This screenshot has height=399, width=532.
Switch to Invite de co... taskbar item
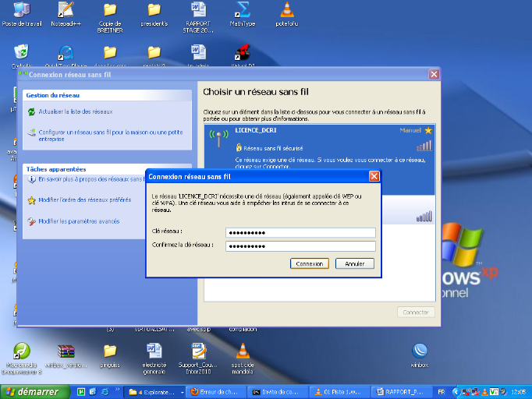tap(278, 392)
